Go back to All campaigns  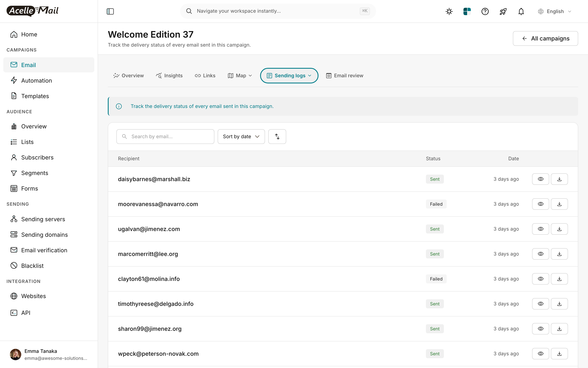545,38
